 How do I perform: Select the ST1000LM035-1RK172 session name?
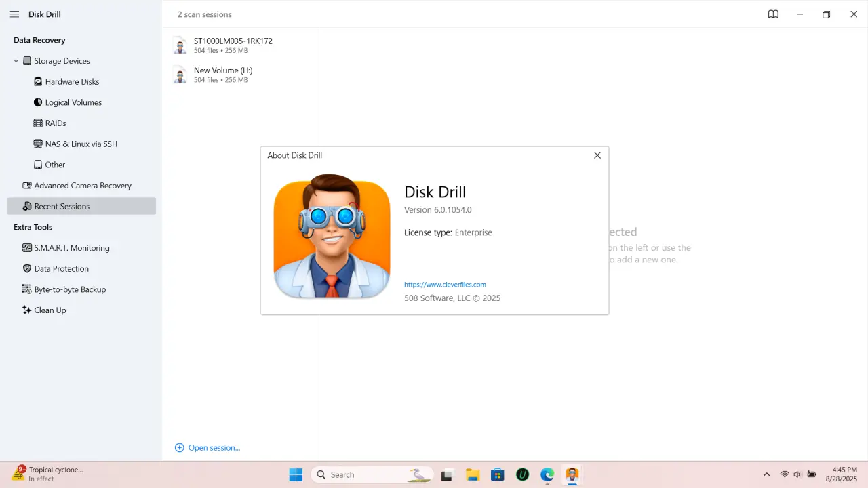coord(233,41)
